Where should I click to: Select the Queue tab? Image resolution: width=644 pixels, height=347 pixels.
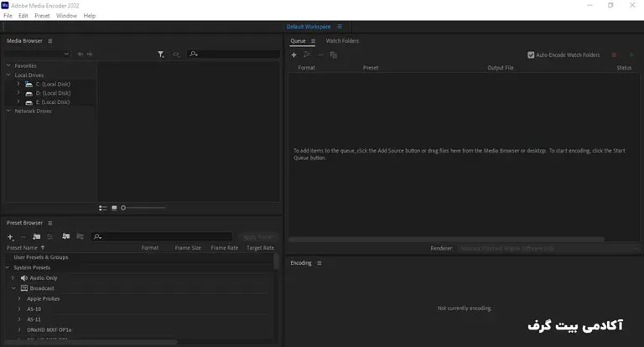tap(298, 41)
